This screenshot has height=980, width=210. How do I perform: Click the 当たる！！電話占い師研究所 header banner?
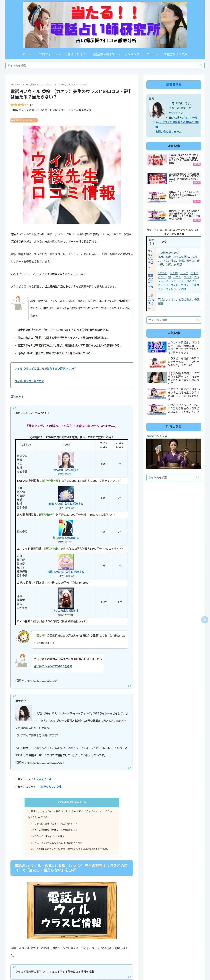[105, 25]
